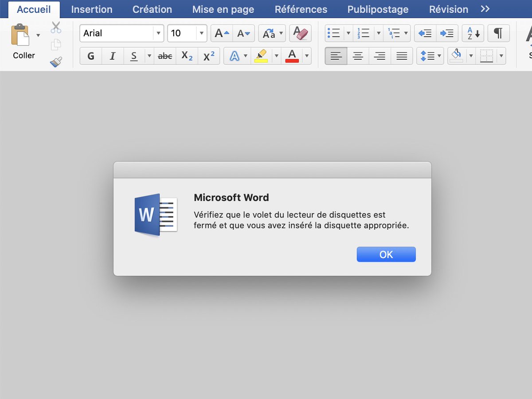This screenshot has height=399, width=532.
Task: Toggle strikethrough abc button
Action: coord(165,56)
